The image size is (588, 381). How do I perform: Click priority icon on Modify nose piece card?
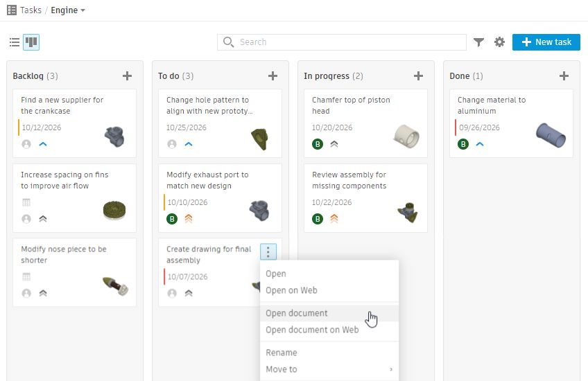[43, 293]
